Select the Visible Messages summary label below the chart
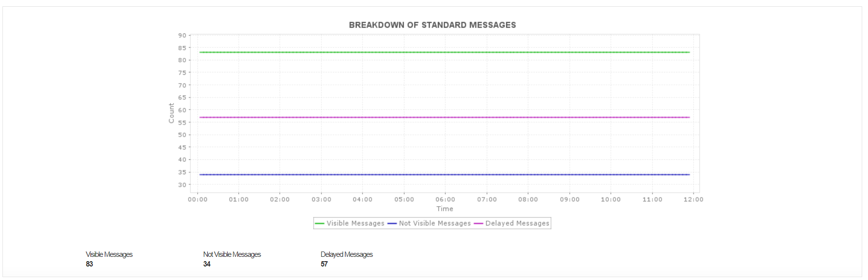 109,254
